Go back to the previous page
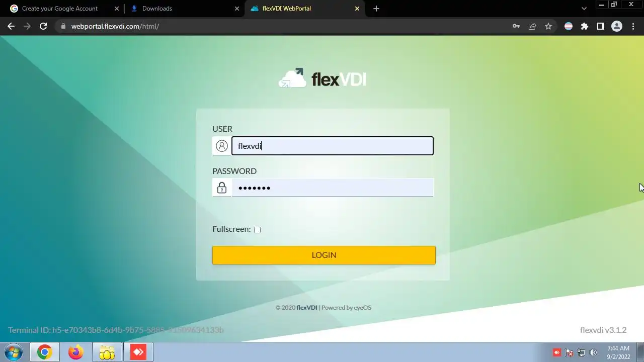This screenshot has width=644, height=362. click(x=11, y=26)
